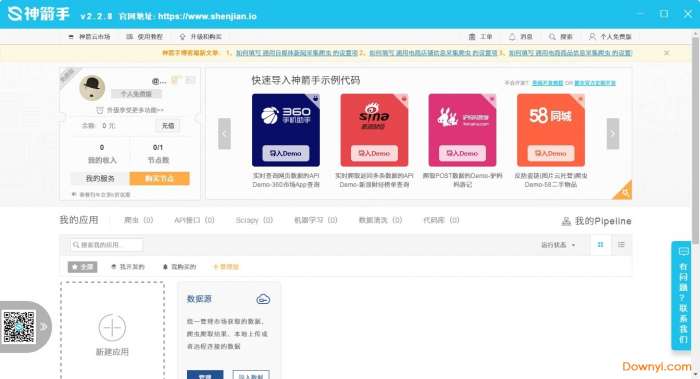The height and width of the screenshot is (379, 700).
Task: Open second developer link beside demo title
Action: coord(595,83)
